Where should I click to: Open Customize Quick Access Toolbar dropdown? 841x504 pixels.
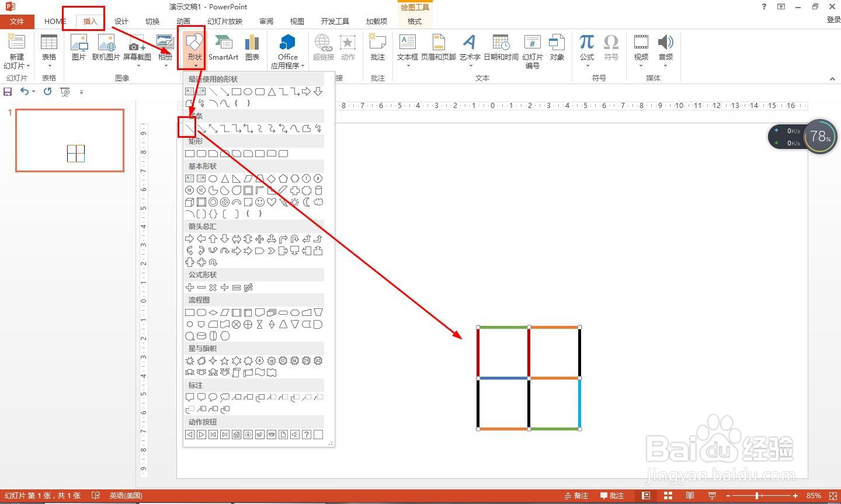(81, 92)
